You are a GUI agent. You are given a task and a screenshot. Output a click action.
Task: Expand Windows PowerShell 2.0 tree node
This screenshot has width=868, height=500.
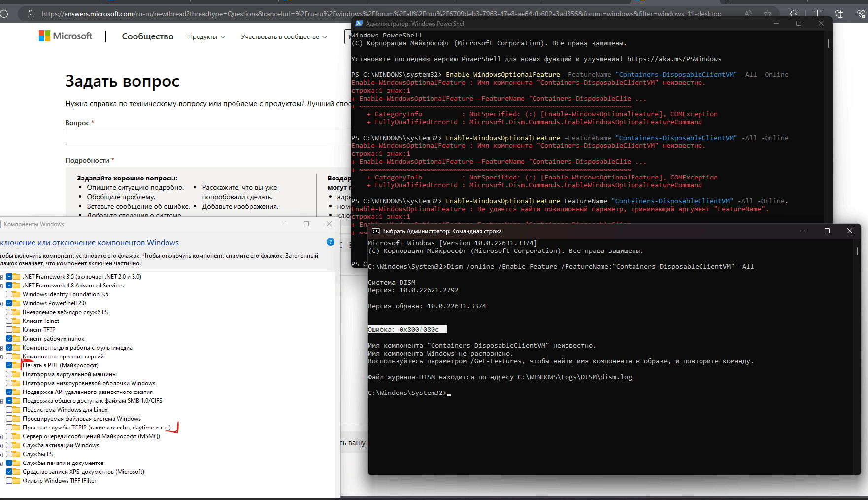(x=1, y=303)
